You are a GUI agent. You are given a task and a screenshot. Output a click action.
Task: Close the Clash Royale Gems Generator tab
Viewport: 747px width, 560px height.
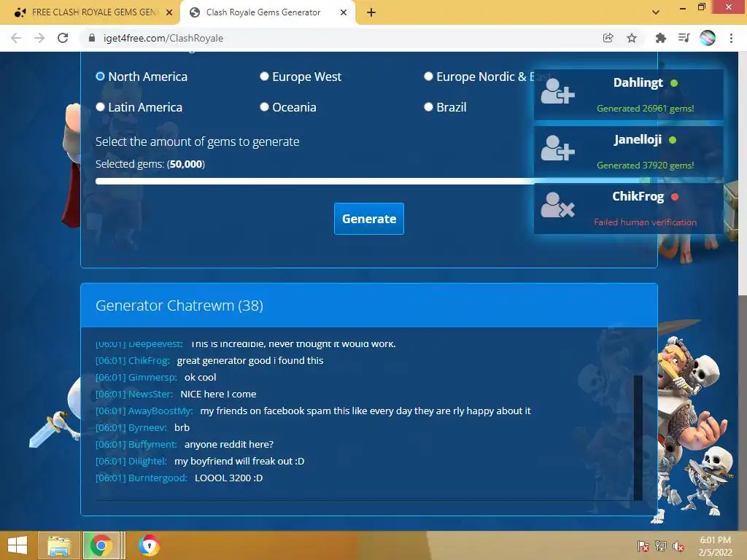pos(344,12)
